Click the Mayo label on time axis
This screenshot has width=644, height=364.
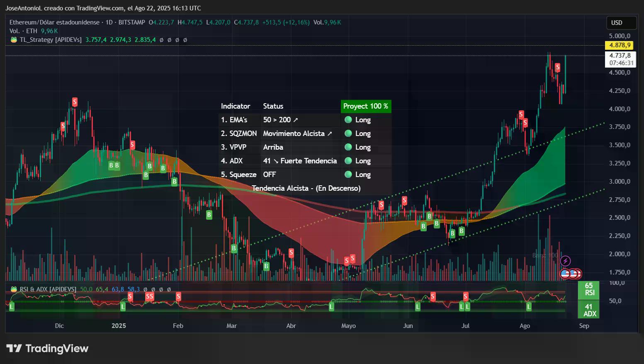tap(349, 326)
